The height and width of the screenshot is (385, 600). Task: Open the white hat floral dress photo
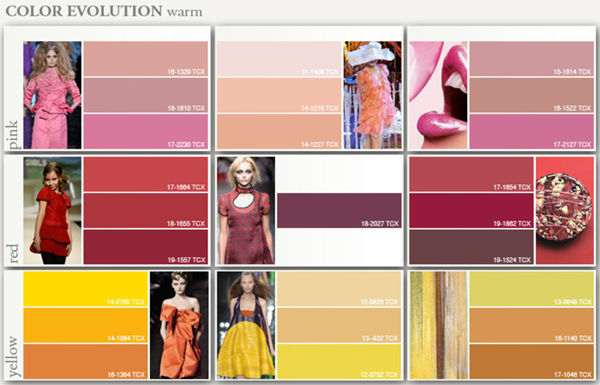(373, 95)
